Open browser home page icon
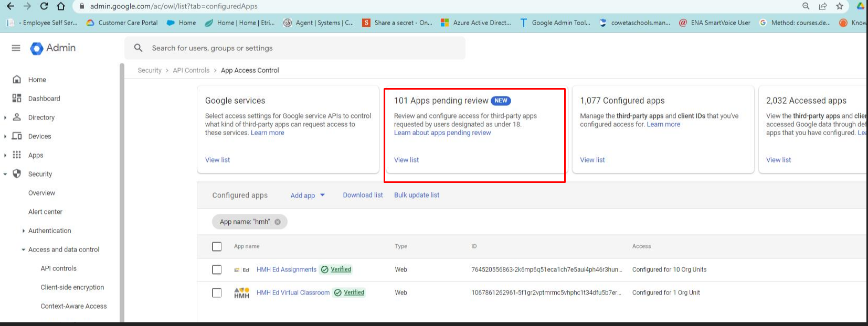Image resolution: width=868 pixels, height=326 pixels. coord(61,6)
